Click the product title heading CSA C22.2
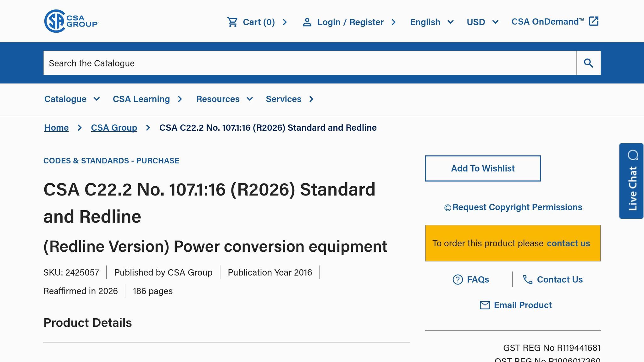Viewport: 644px width, 362px height. coord(209,203)
